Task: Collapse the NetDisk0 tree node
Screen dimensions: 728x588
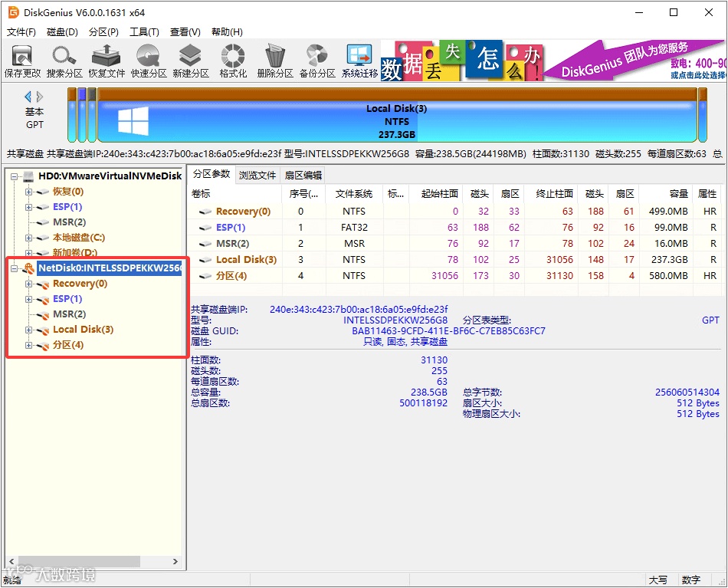Action: click(14, 268)
